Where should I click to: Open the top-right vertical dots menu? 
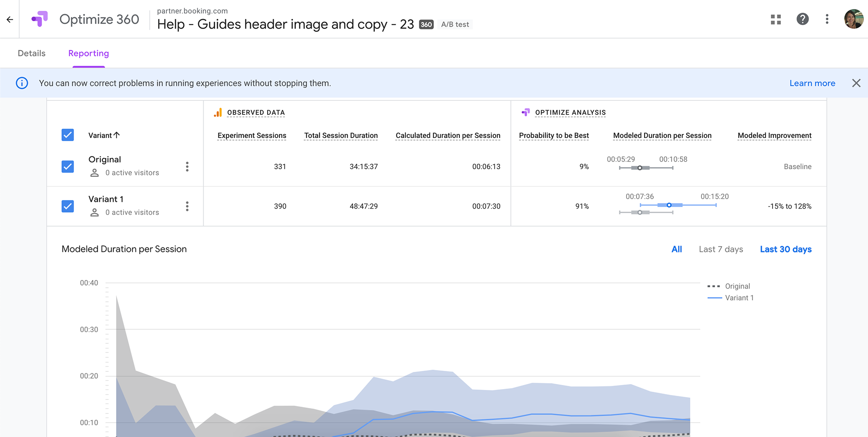point(827,19)
